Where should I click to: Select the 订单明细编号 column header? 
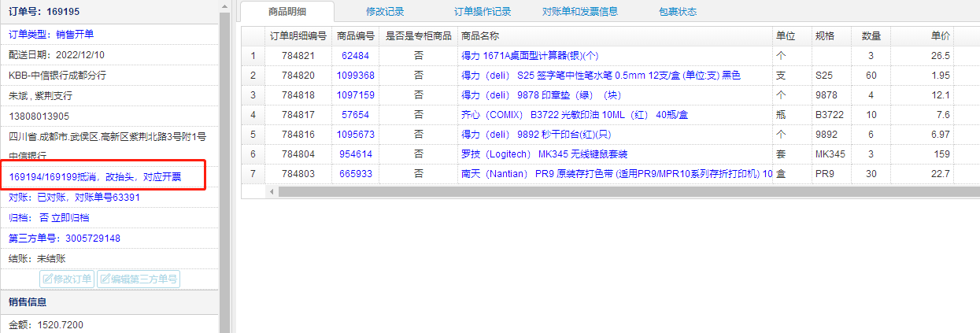[x=298, y=36]
